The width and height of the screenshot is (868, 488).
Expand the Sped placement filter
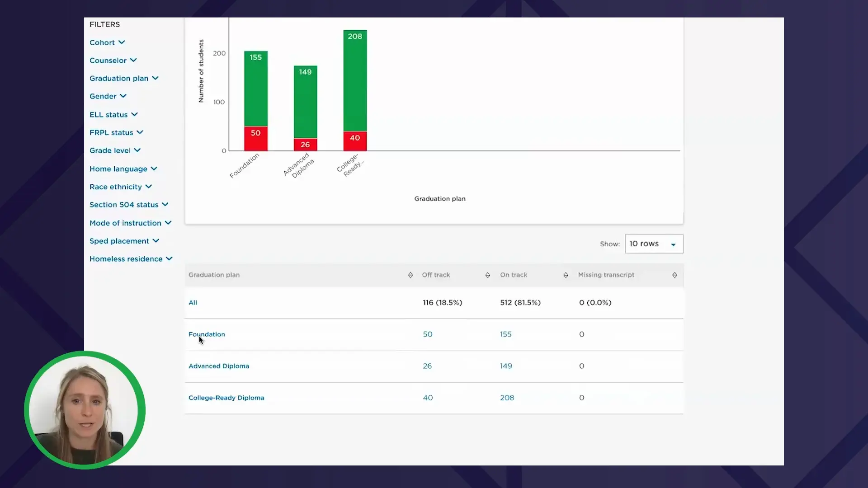[x=124, y=241]
